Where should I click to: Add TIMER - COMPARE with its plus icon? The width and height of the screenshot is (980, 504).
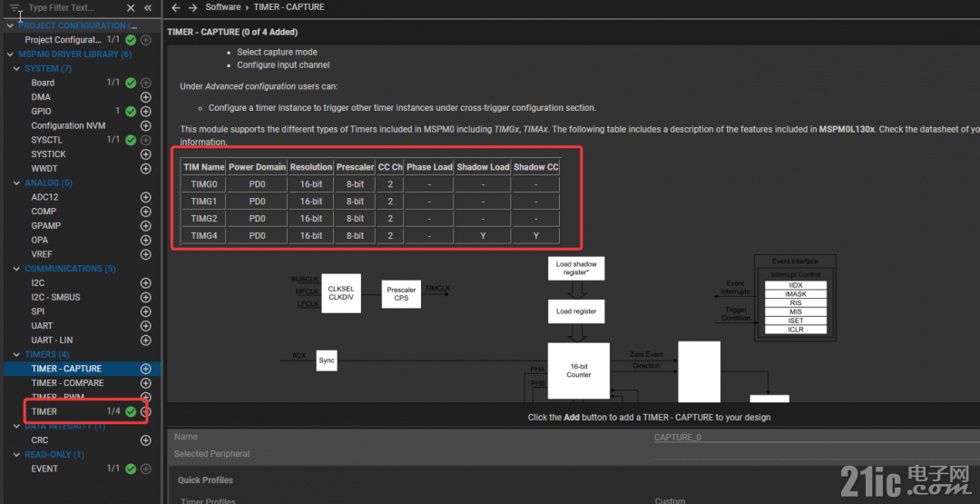click(x=145, y=382)
